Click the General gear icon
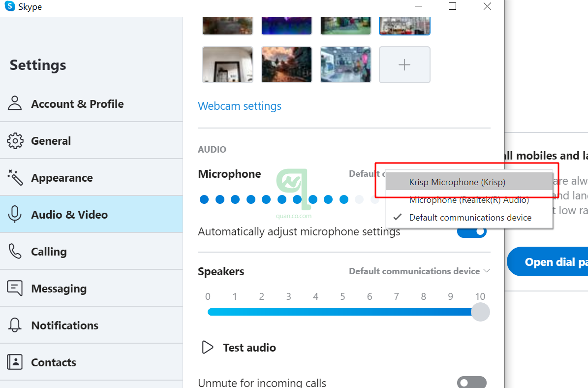 [15, 141]
